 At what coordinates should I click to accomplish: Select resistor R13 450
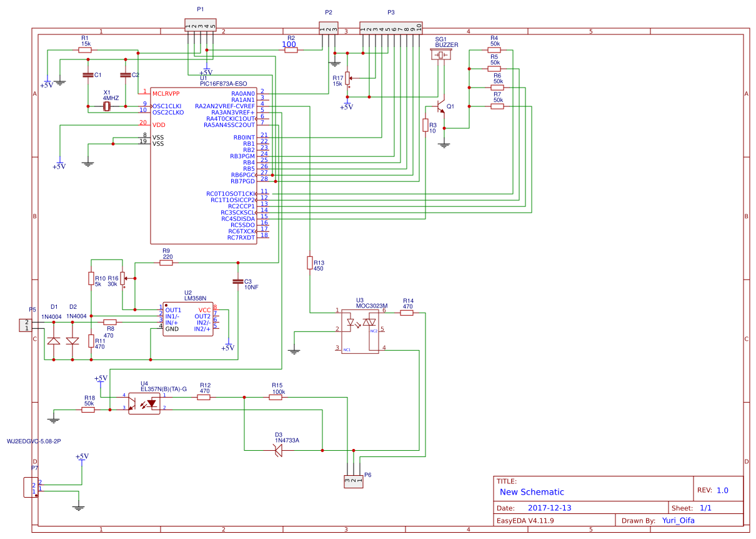tap(311, 263)
